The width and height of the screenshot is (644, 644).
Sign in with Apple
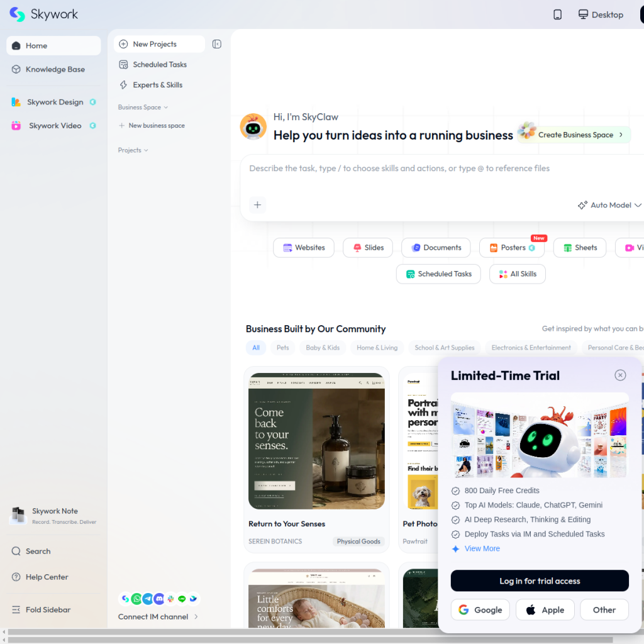pos(545,610)
